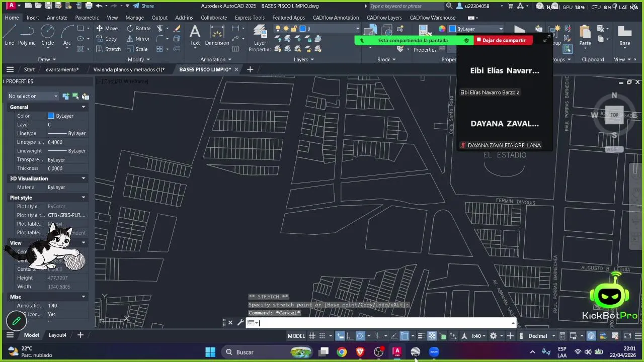Toggle snap mode in status bar
The image size is (644, 362).
[x=322, y=336]
